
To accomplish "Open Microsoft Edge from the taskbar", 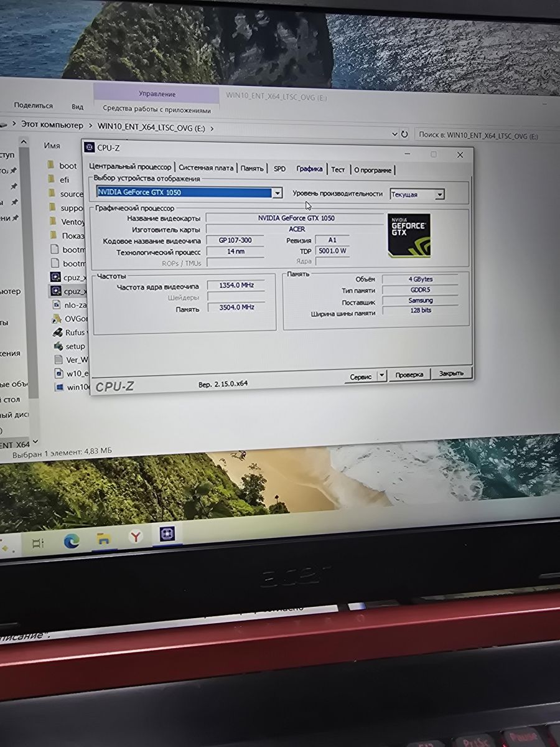I will click(72, 540).
